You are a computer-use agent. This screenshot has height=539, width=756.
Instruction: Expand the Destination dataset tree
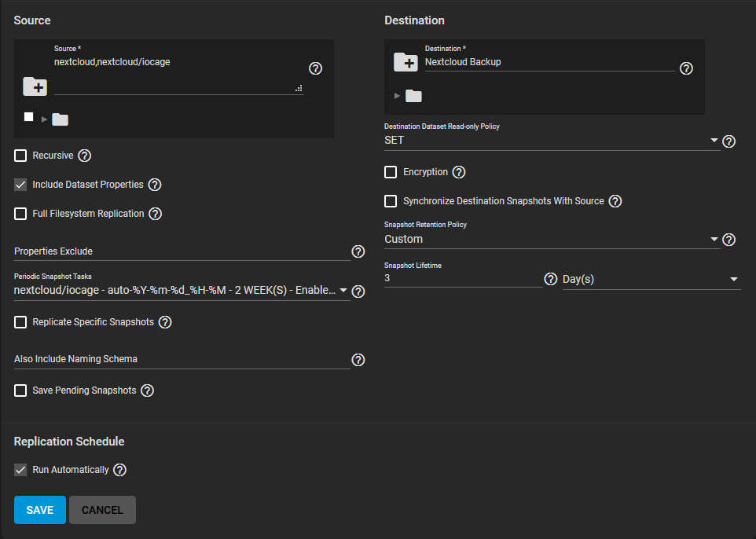pos(398,96)
